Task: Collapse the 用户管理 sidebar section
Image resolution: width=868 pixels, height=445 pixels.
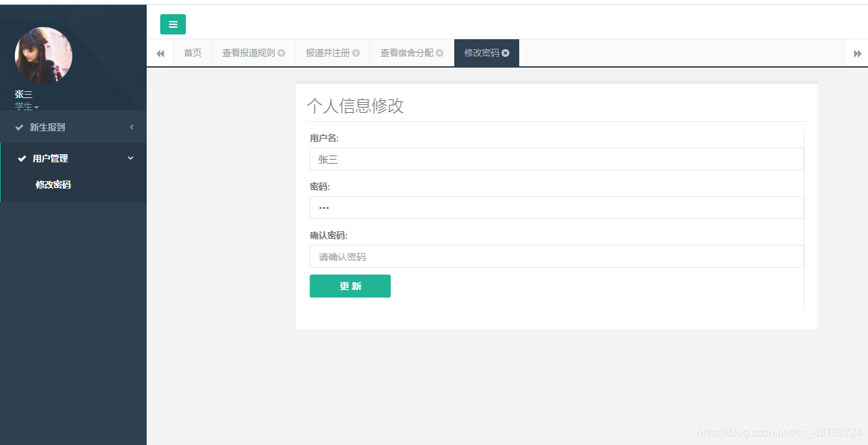Action: pos(130,158)
